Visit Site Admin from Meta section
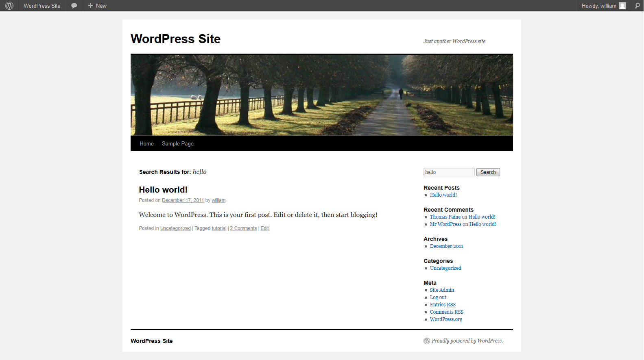 click(x=442, y=290)
